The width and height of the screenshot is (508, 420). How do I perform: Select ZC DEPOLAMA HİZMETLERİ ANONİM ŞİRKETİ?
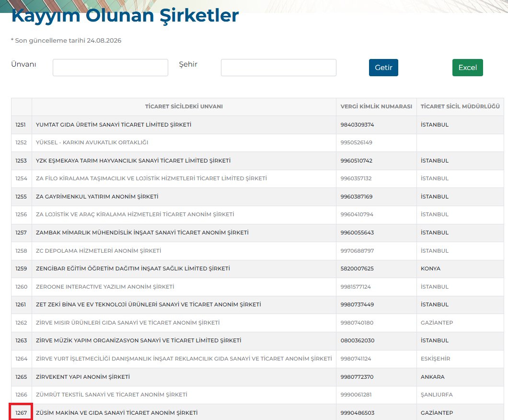pos(99,251)
